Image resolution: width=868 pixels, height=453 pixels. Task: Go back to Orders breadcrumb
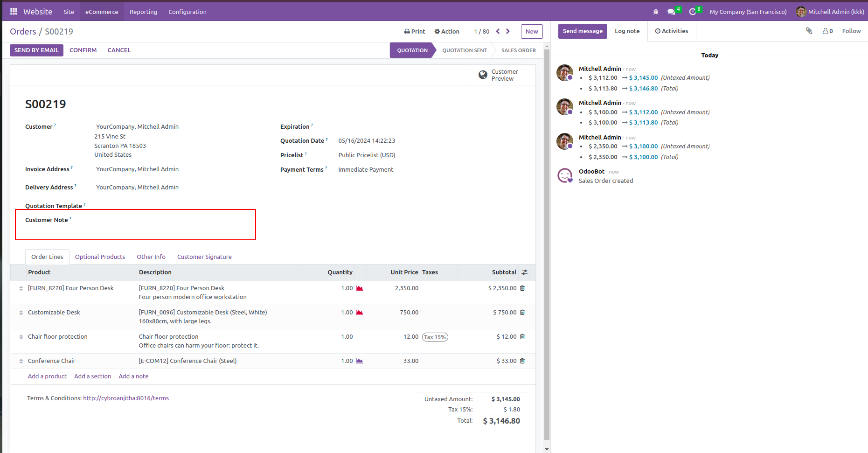(x=23, y=32)
